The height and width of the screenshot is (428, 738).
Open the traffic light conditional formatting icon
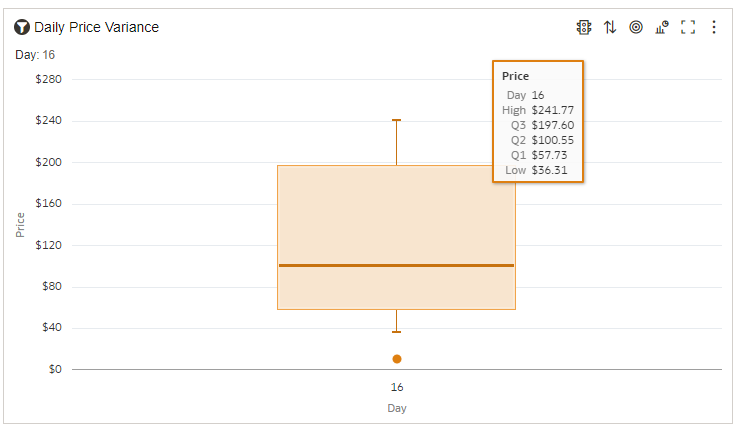tap(584, 27)
